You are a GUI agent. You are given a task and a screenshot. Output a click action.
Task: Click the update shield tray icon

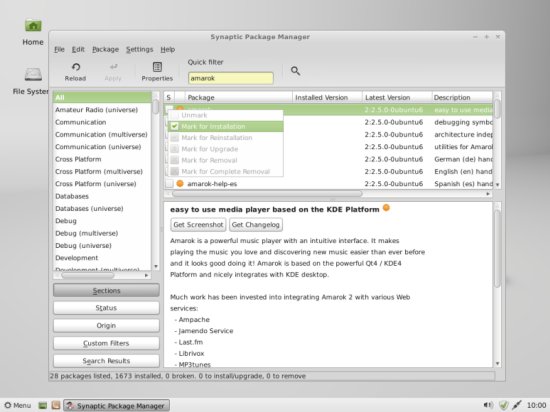click(504, 405)
